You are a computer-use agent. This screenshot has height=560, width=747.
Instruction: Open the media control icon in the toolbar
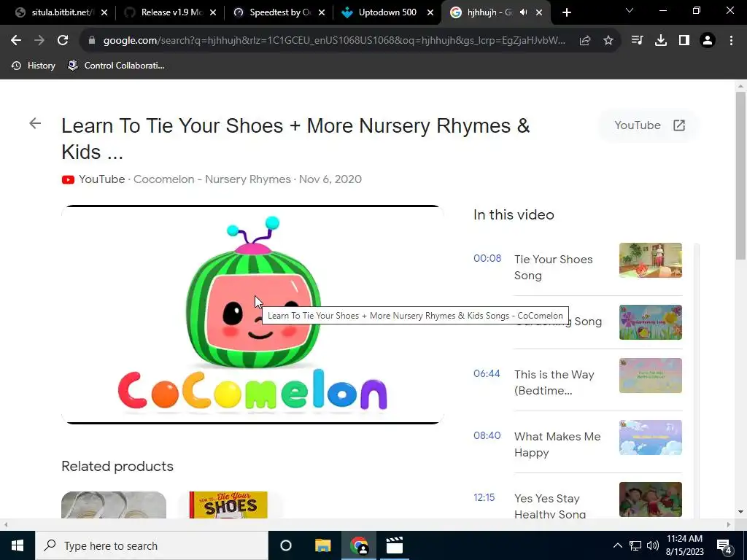637,41
